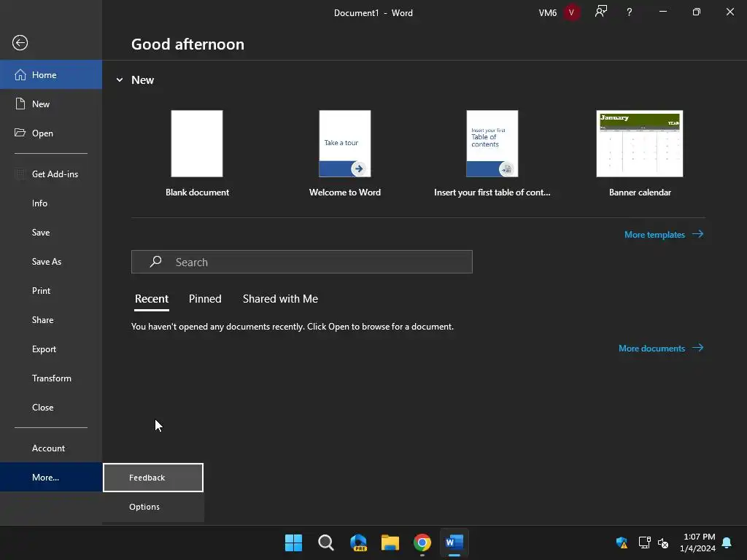The image size is (747, 560).
Task: Open Windows Security tray icon
Action: tap(622, 542)
